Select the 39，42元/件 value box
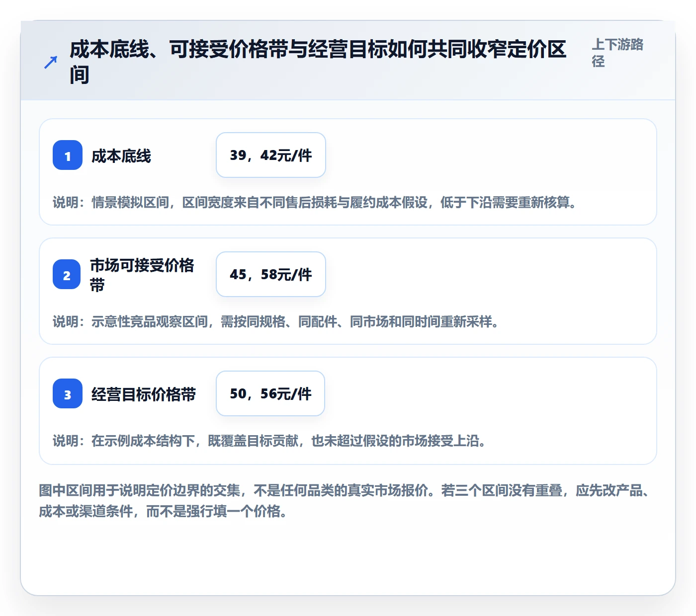 271,155
